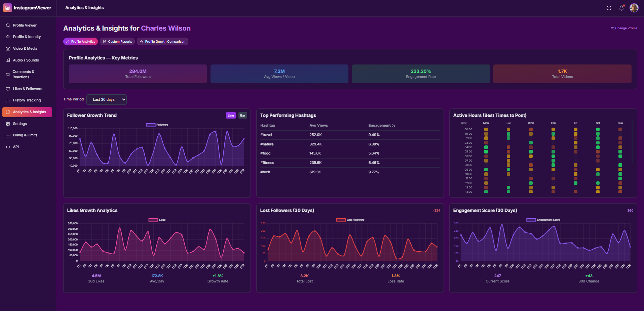Screen dimensions: 644x311
Task: Open History Tracking page
Action: 27,100
